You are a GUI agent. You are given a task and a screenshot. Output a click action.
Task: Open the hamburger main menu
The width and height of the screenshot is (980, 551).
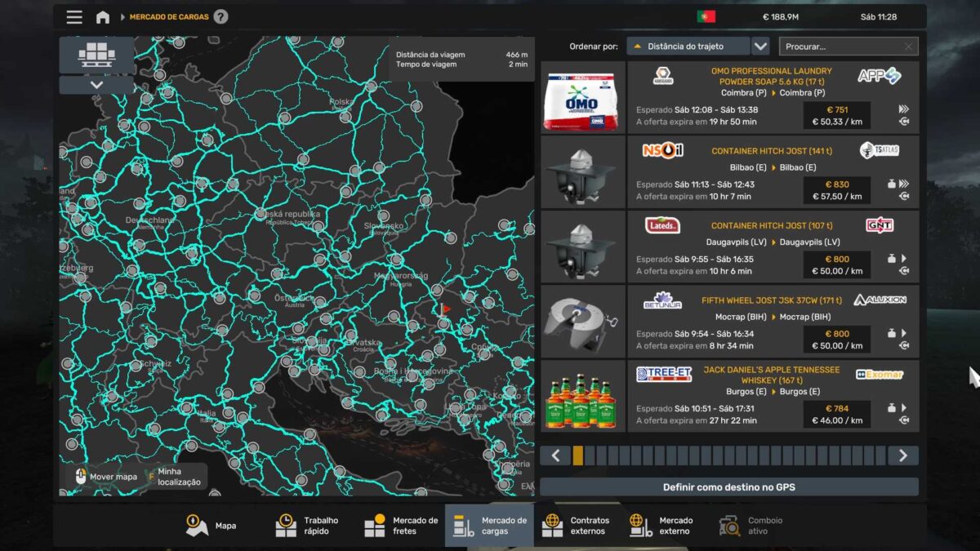pos(74,17)
